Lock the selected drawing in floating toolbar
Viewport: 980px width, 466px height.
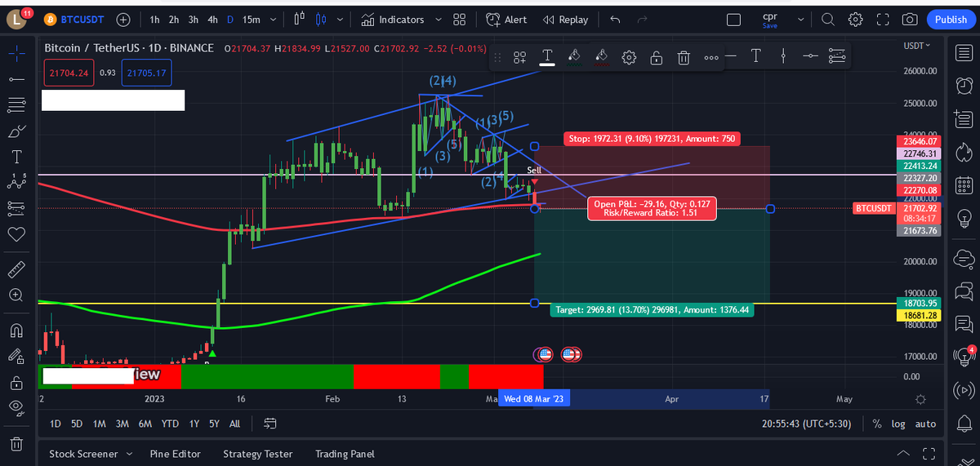tap(657, 57)
